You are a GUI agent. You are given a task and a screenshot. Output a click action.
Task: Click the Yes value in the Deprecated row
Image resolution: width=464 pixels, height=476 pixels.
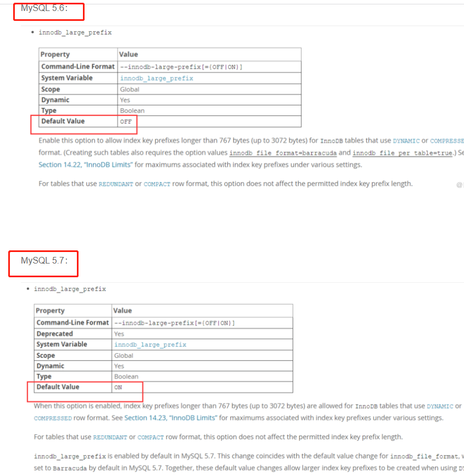pyautogui.click(x=119, y=334)
